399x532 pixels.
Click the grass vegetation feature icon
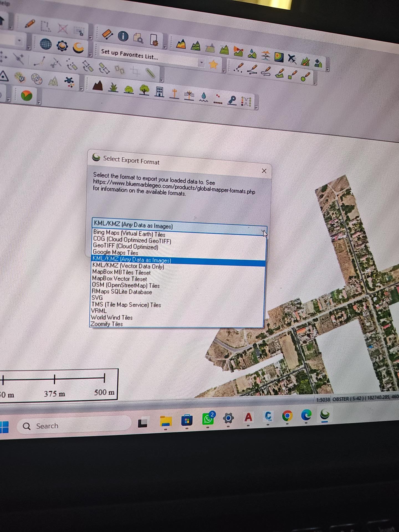click(113, 88)
